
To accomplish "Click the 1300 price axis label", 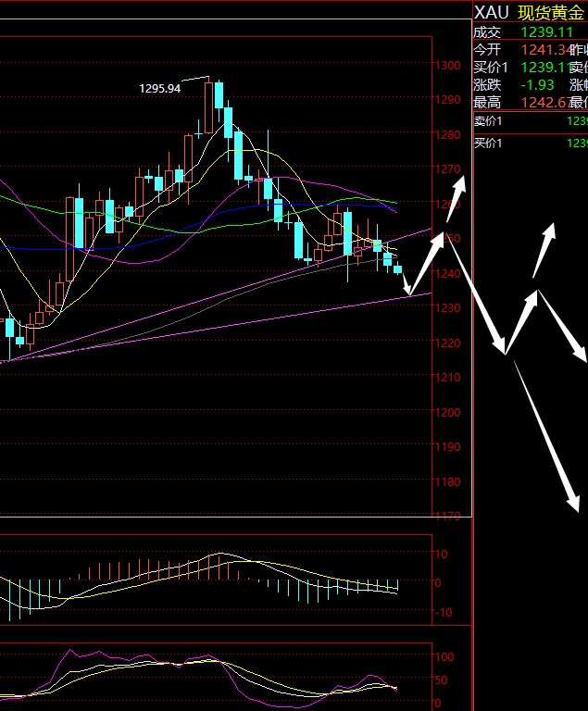I will coord(448,66).
